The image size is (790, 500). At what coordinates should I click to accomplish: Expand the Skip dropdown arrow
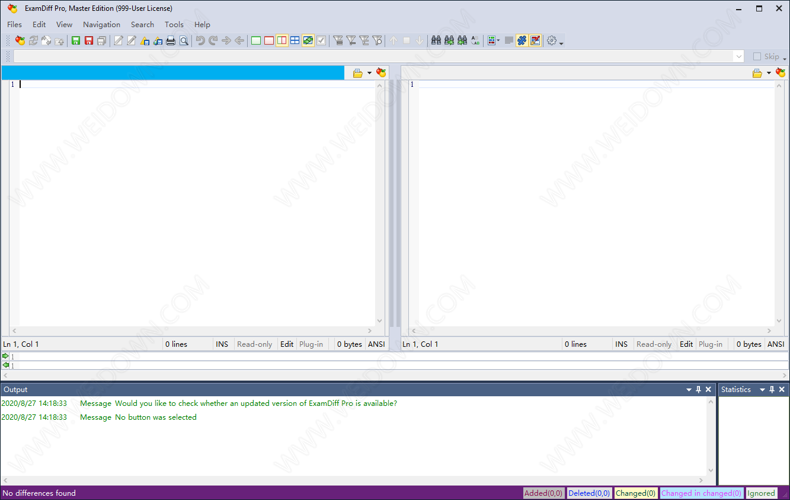(x=784, y=58)
